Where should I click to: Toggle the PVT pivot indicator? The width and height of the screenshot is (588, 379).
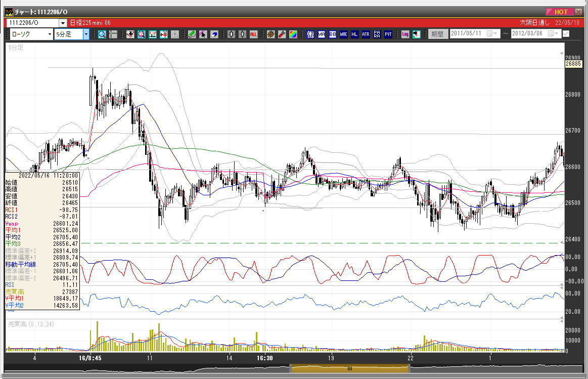[x=388, y=34]
